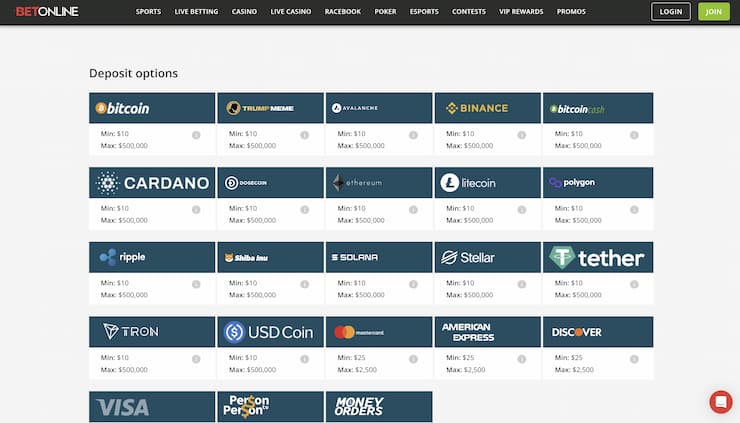Click the Shiba Inu info icon
The height and width of the screenshot is (423, 740).
tap(305, 284)
